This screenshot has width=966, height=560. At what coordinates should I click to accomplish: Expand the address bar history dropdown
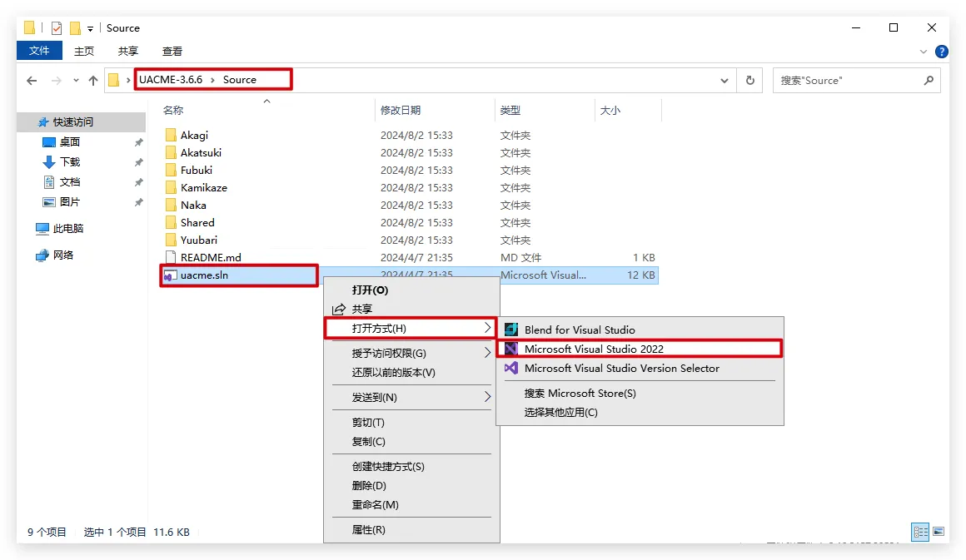pyautogui.click(x=724, y=81)
